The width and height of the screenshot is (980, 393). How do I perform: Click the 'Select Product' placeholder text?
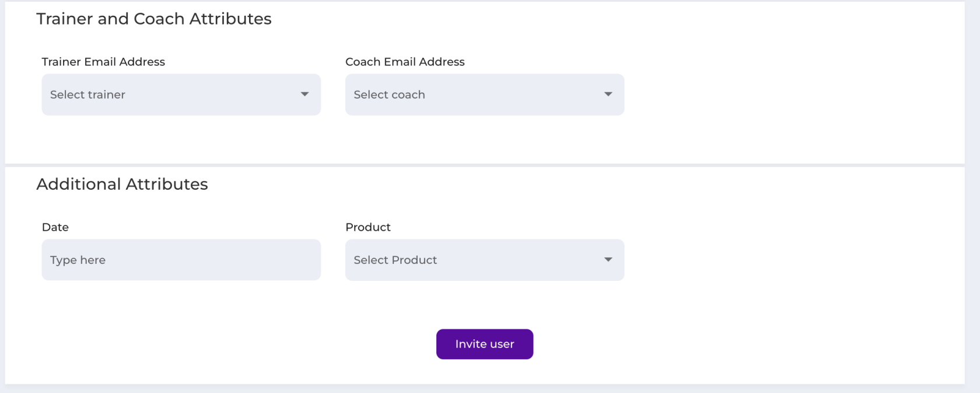coord(395,260)
